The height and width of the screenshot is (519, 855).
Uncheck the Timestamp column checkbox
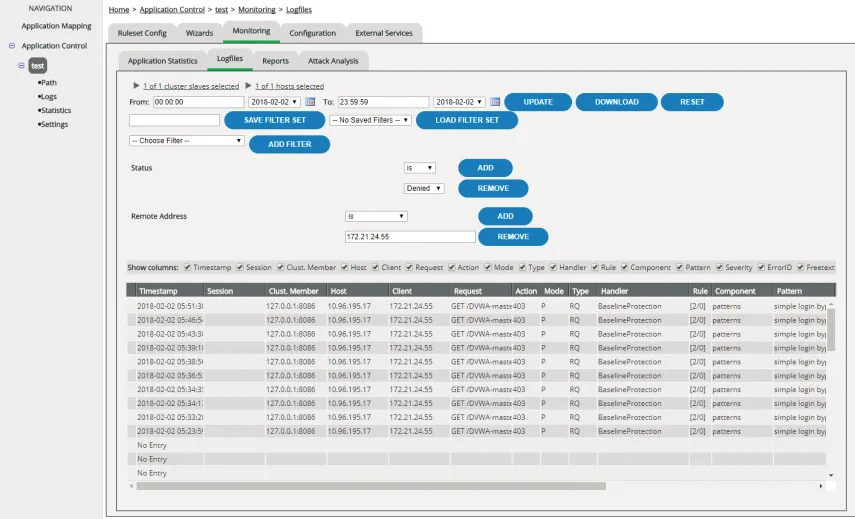click(x=188, y=267)
